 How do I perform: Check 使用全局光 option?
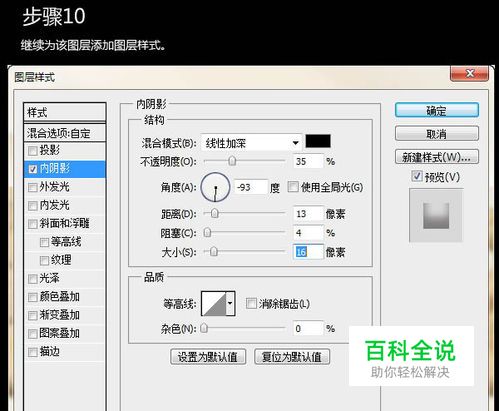[x=293, y=187]
